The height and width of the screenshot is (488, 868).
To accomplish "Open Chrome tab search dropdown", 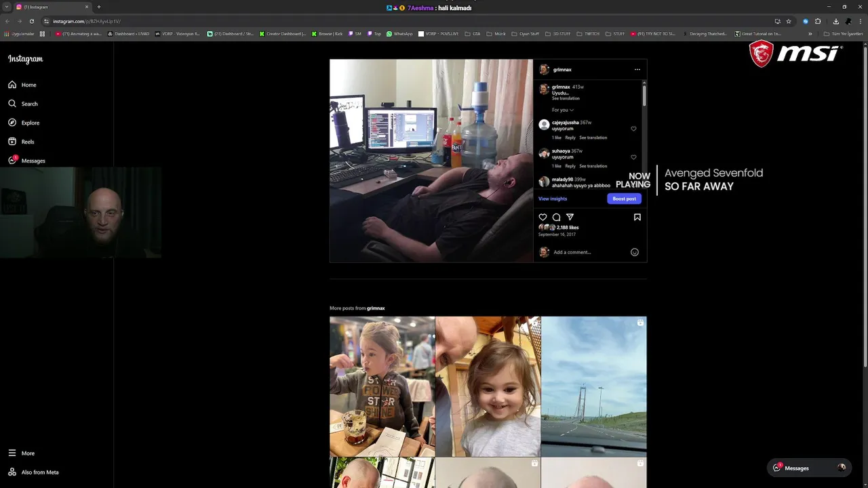I will 6,7.
